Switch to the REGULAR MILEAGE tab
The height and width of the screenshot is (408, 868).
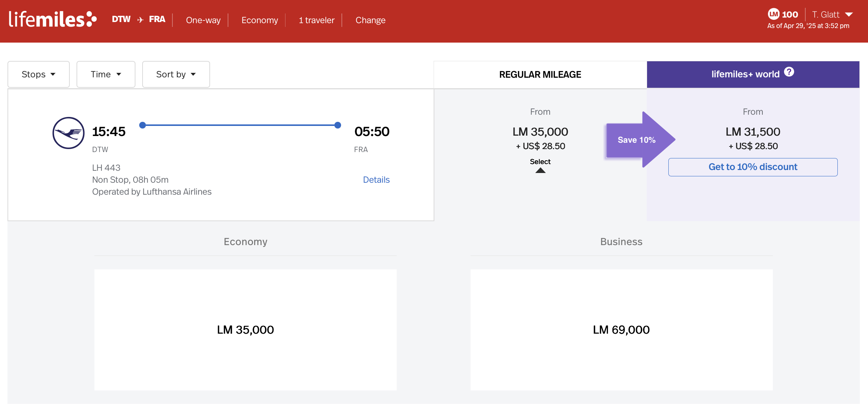[540, 75]
